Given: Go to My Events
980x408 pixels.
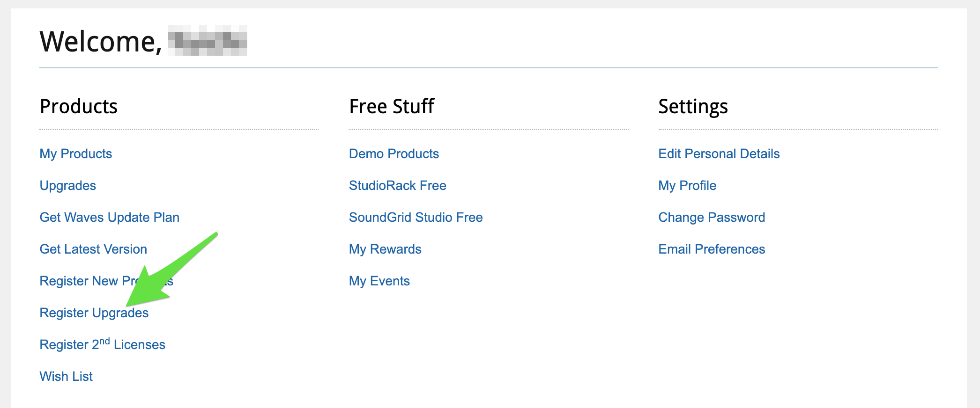Looking at the screenshot, I should (379, 281).
